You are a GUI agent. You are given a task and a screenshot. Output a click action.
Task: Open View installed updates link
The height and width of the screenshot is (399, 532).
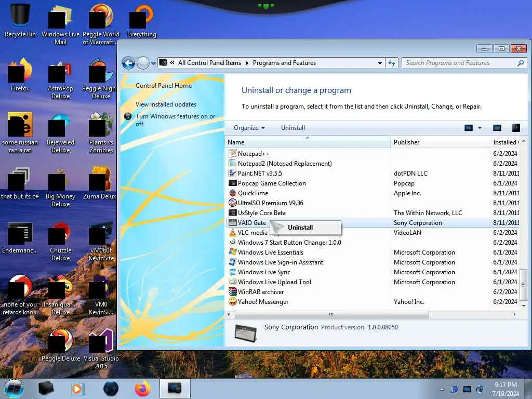[x=166, y=104]
